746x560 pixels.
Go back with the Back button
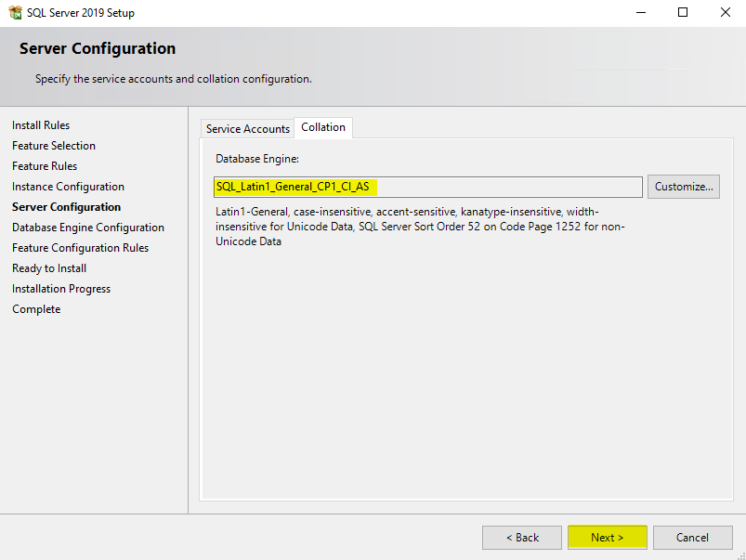(x=521, y=538)
